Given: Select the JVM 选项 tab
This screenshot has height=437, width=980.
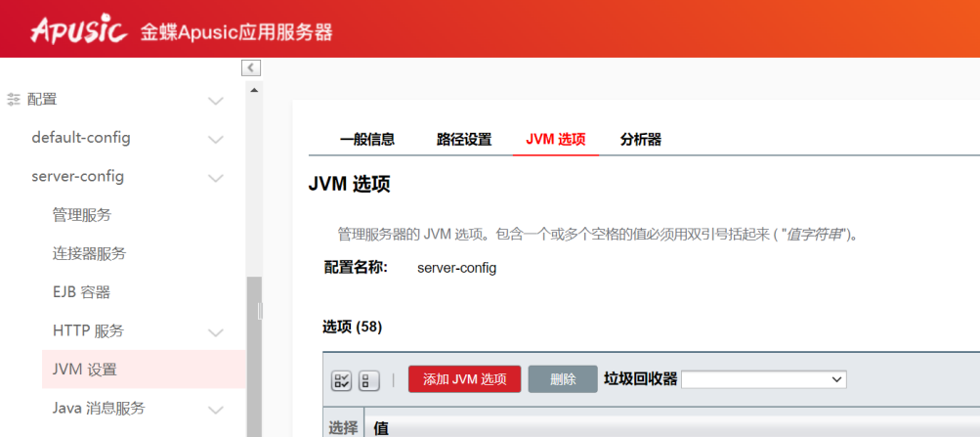Looking at the screenshot, I should [556, 140].
